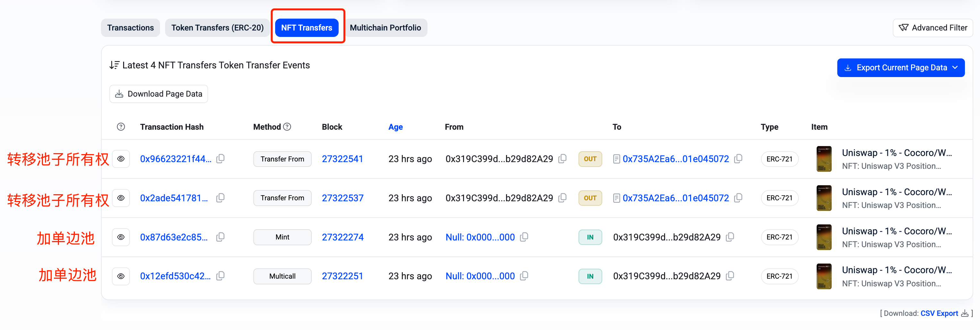Screen dimensions: 980x330
Task: Toggle eye preview for Mint transaction row
Action: 121,237
